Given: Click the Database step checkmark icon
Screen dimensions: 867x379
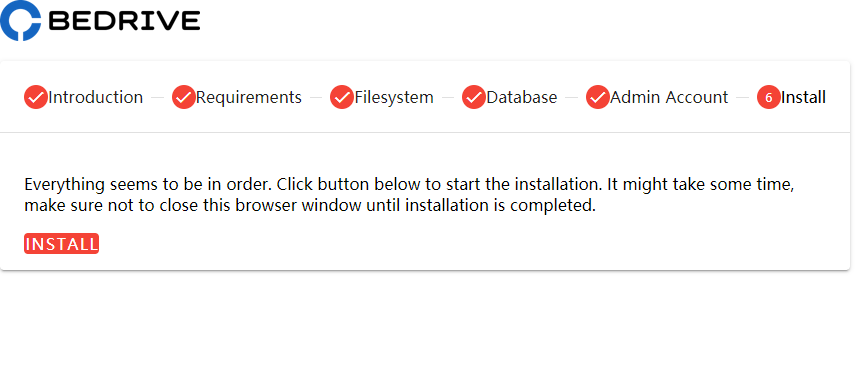Looking at the screenshot, I should coord(474,97).
